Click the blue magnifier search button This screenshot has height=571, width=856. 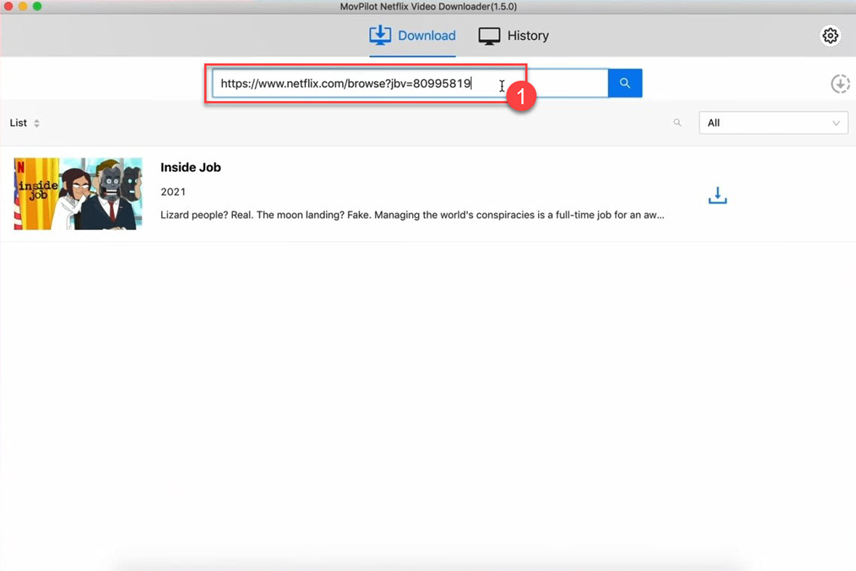[x=625, y=83]
